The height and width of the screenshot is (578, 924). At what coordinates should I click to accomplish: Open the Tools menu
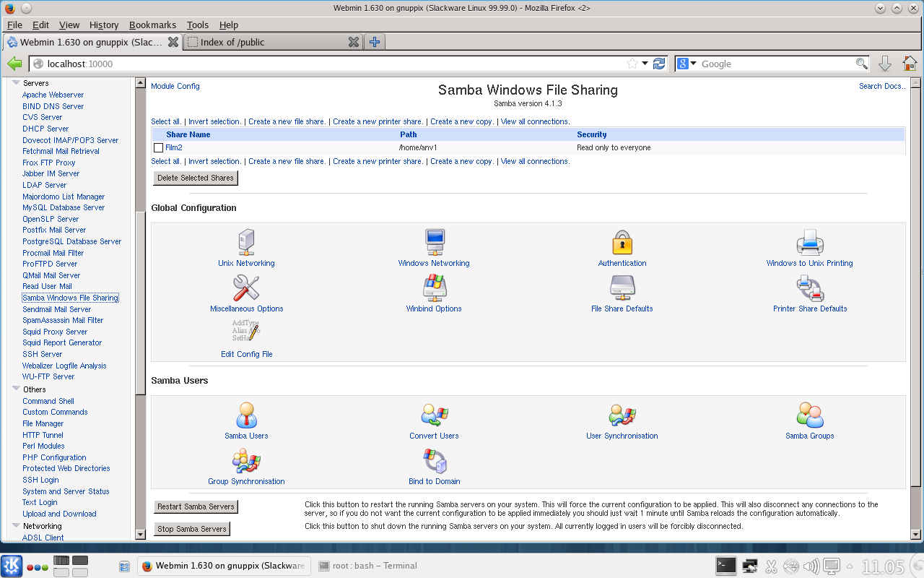(x=197, y=25)
